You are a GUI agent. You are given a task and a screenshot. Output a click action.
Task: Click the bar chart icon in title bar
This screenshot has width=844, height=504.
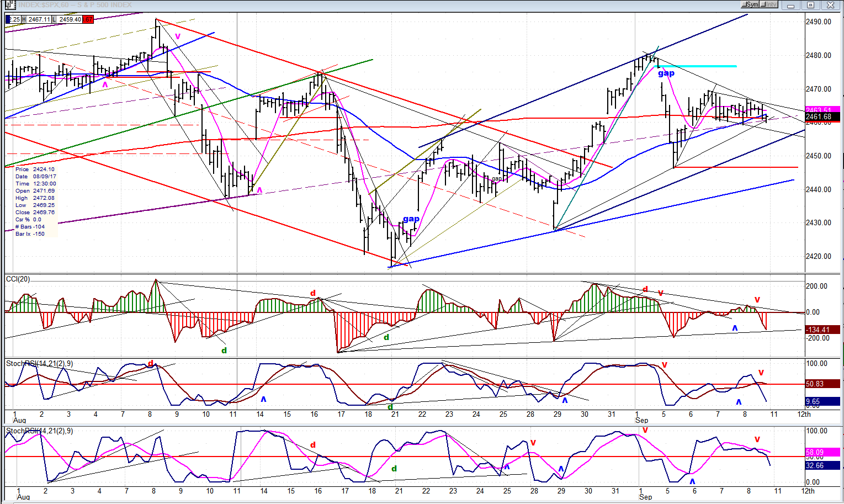9,5
